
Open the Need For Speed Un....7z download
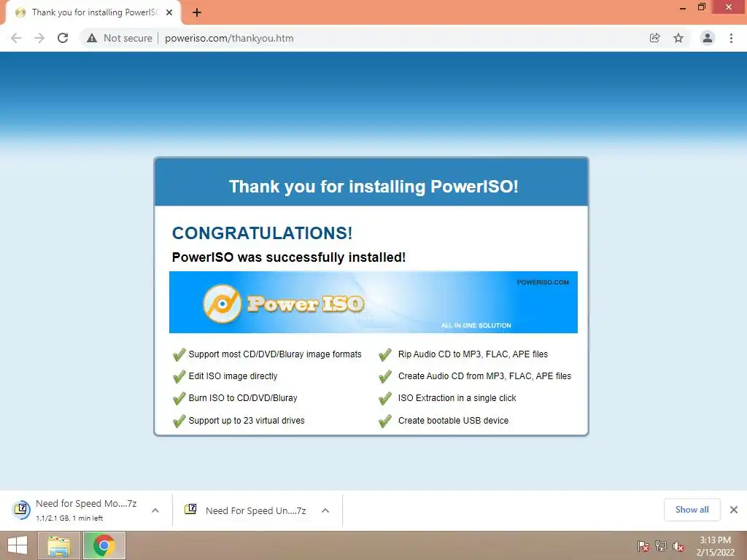(245, 510)
